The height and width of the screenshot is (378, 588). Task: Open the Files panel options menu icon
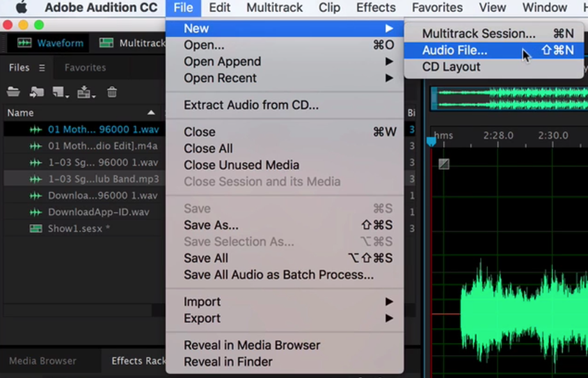pyautogui.click(x=42, y=68)
